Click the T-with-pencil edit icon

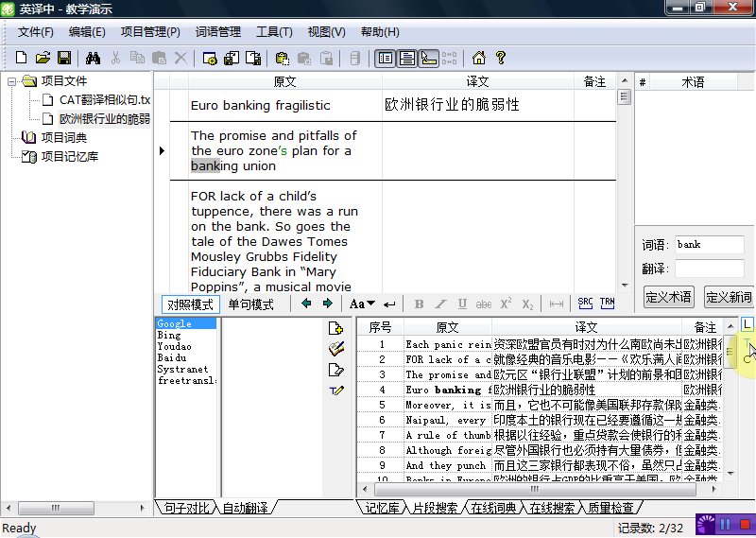click(336, 390)
